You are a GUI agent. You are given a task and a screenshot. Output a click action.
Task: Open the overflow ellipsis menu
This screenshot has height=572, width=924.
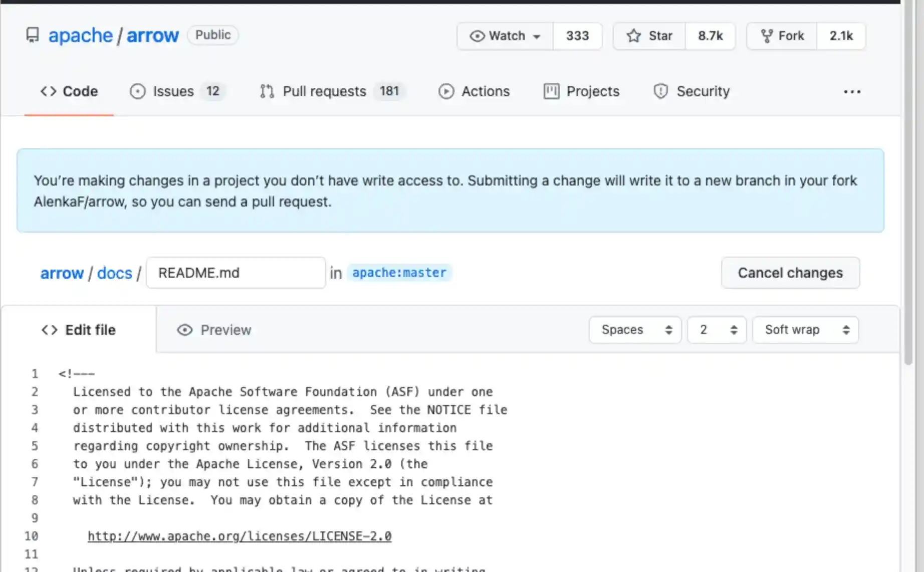click(852, 92)
